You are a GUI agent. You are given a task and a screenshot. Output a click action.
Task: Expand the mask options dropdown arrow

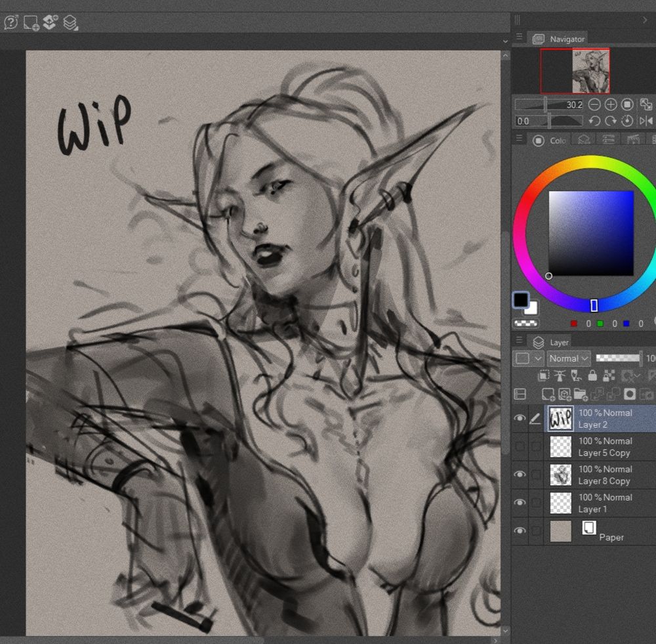637,376
